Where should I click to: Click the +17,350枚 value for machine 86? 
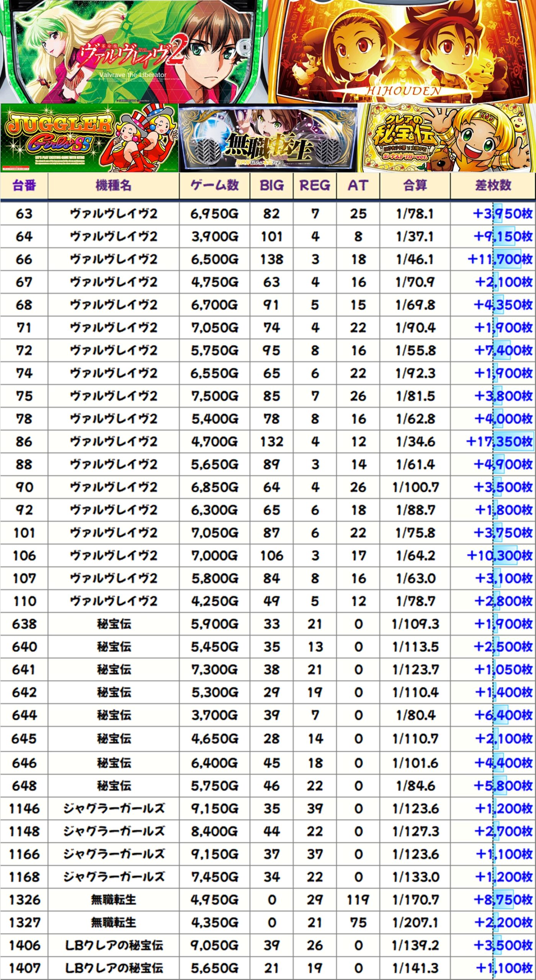coord(499,441)
